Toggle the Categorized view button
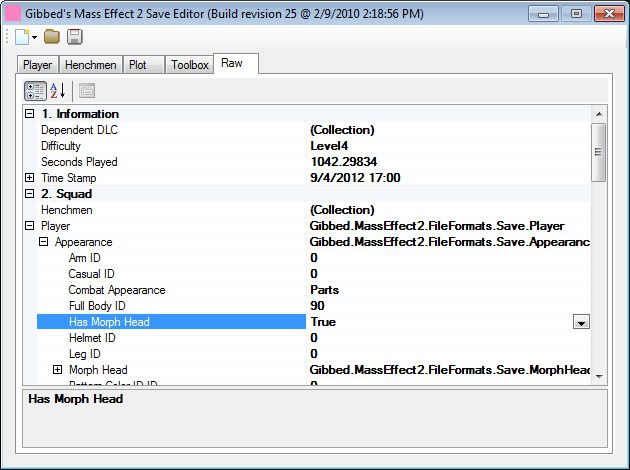Image resolution: width=630 pixels, height=470 pixels. [35, 91]
